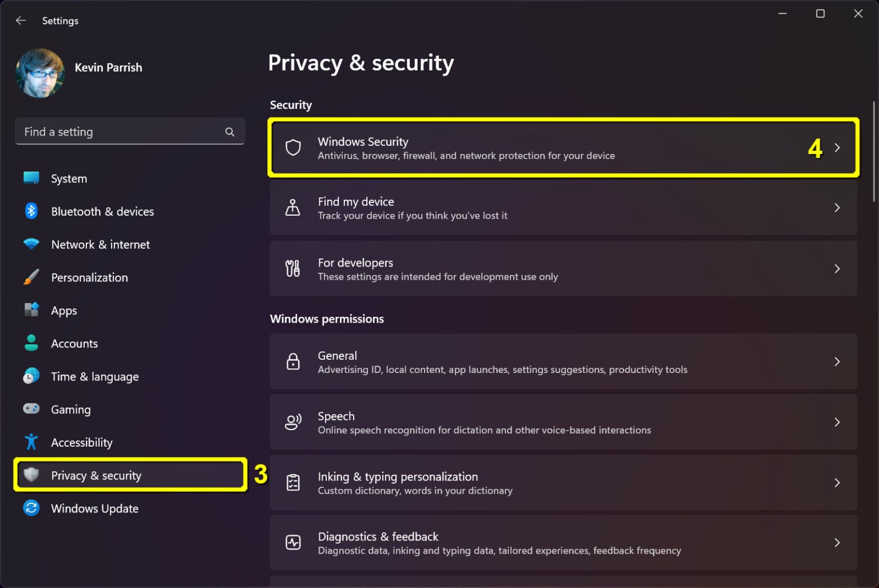
Task: Click the Accessibility figure icon
Action: coord(31,442)
